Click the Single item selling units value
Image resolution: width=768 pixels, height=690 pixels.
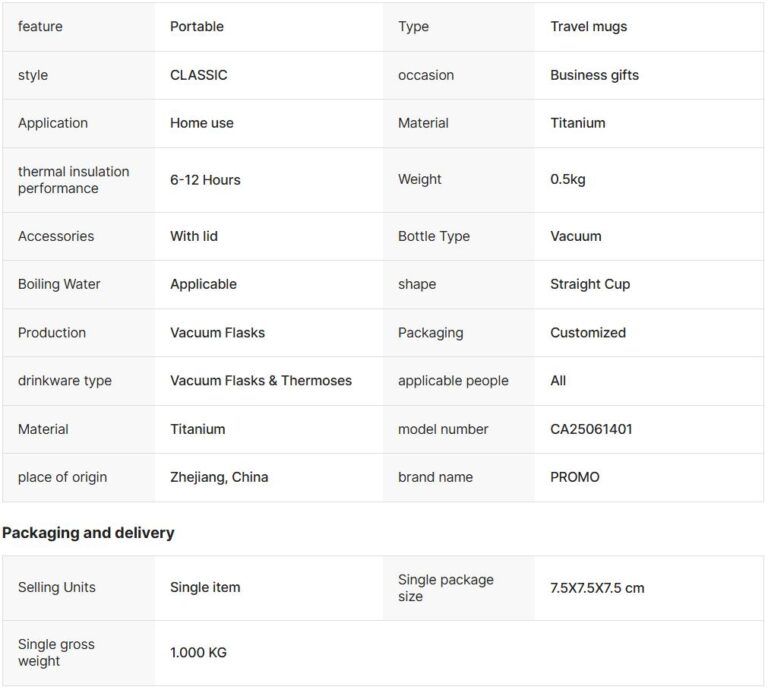205,587
